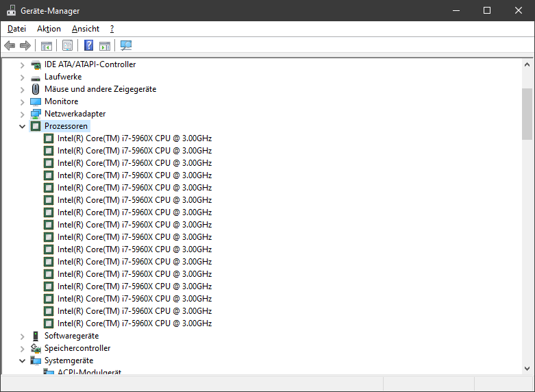Open the ? help menu
Image resolution: width=535 pixels, height=392 pixels.
(112, 29)
